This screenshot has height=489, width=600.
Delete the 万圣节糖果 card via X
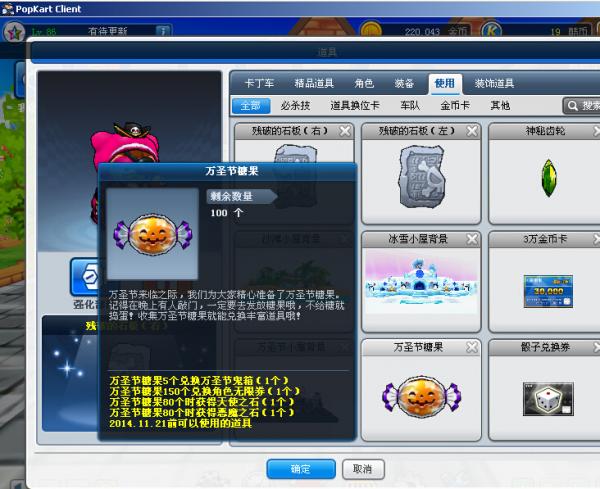[x=472, y=347]
